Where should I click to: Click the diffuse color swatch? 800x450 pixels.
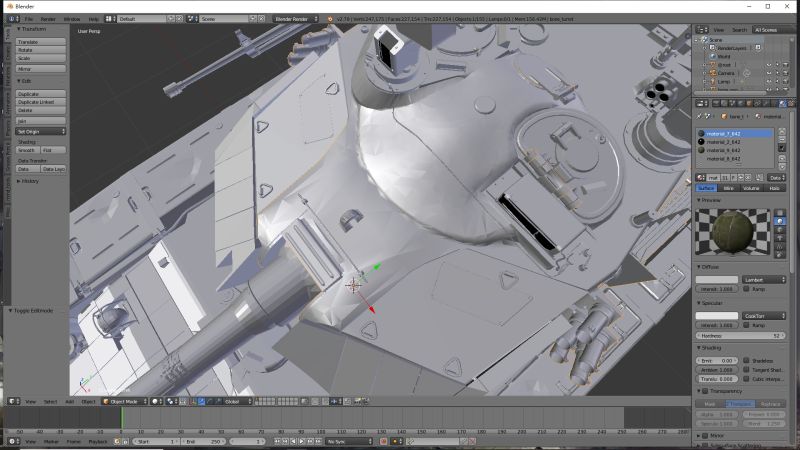click(717, 280)
